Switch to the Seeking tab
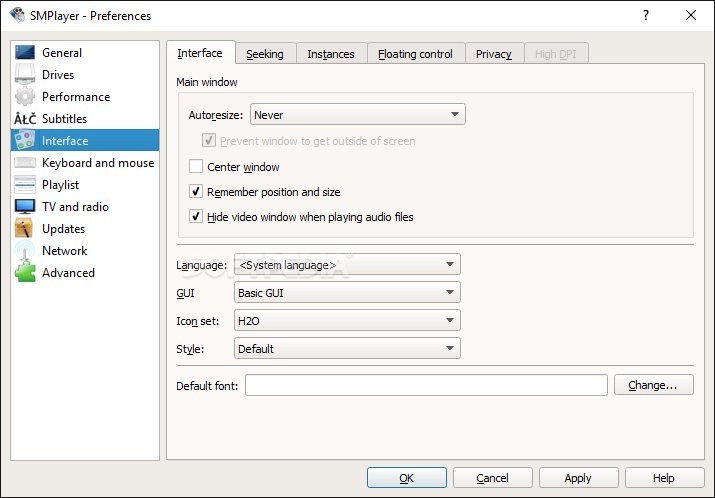Viewport: 715px width, 498px height. pyautogui.click(x=265, y=54)
